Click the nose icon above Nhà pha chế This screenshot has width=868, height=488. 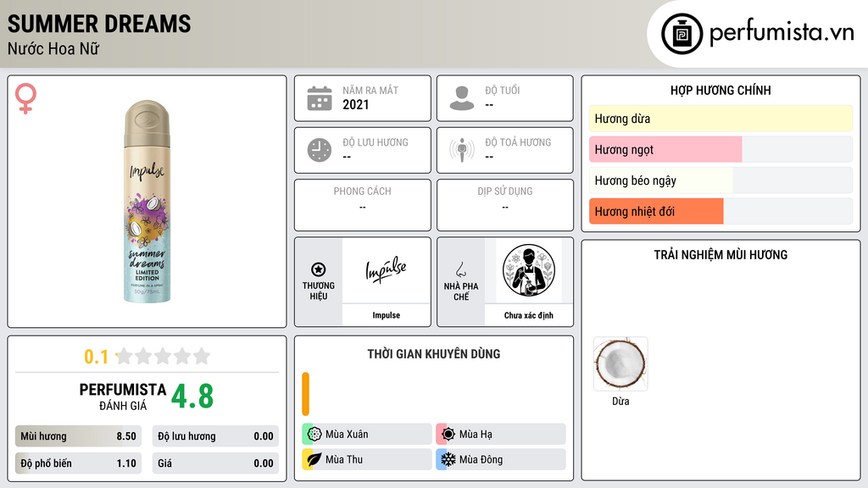tap(460, 269)
